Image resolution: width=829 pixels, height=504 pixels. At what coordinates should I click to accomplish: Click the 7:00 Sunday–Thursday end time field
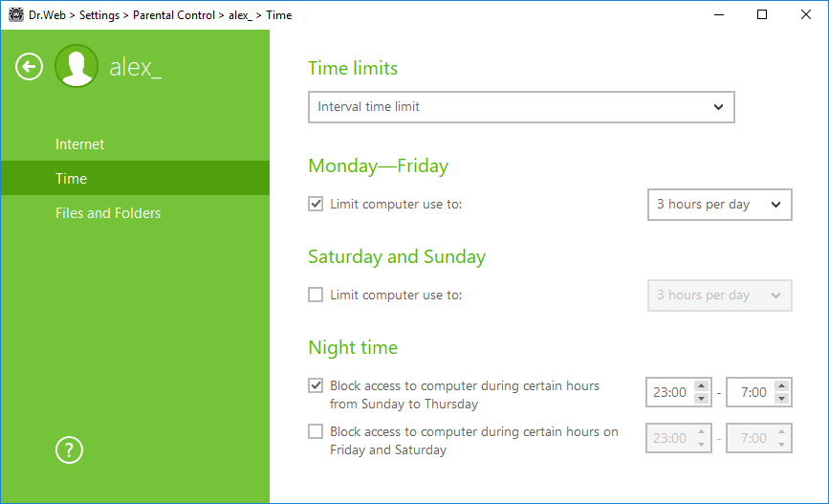point(752,392)
